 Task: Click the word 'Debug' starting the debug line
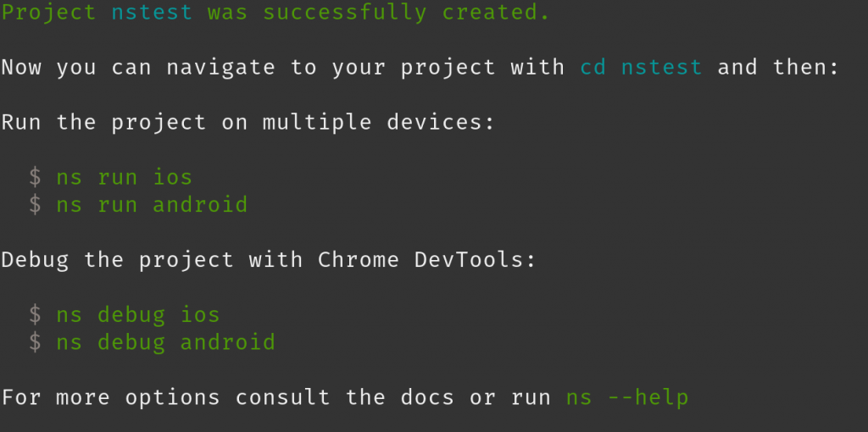click(x=35, y=261)
